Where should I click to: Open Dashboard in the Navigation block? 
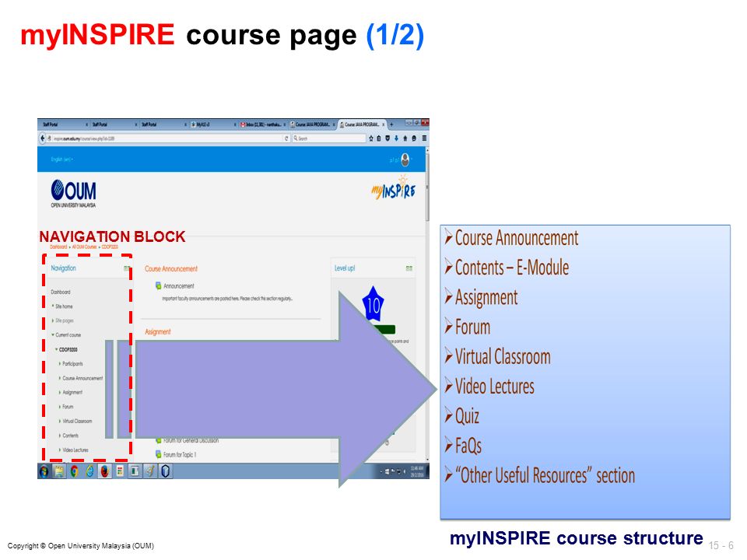tap(61, 292)
